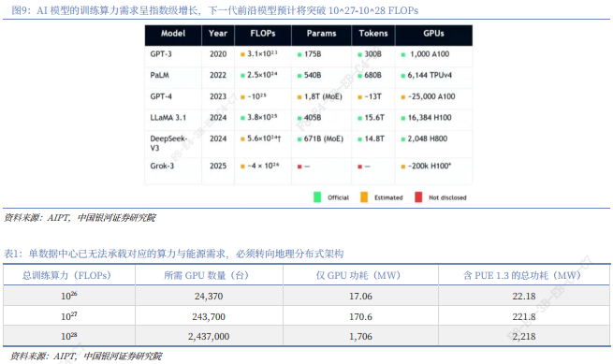
Task: Click the GPT-3 model row label
Action: (161, 54)
